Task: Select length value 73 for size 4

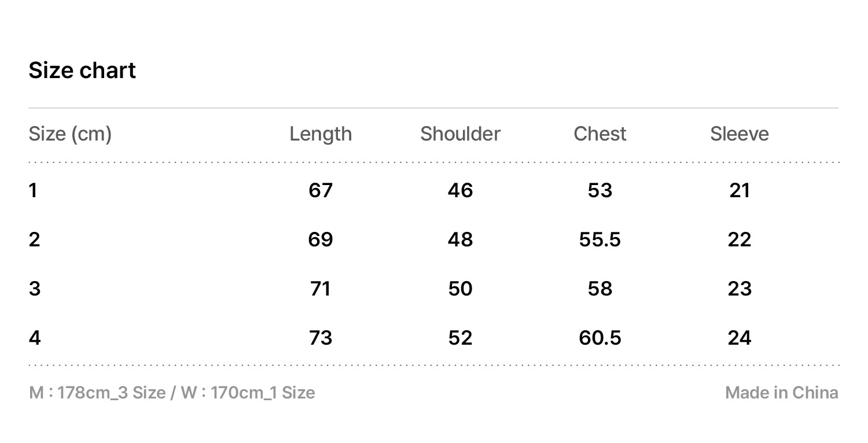Action: [x=321, y=338]
